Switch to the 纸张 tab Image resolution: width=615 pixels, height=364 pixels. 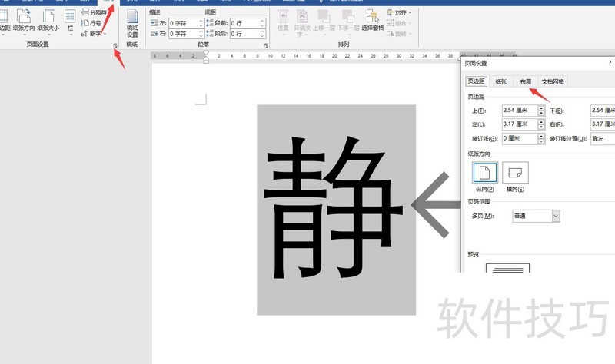tap(500, 81)
